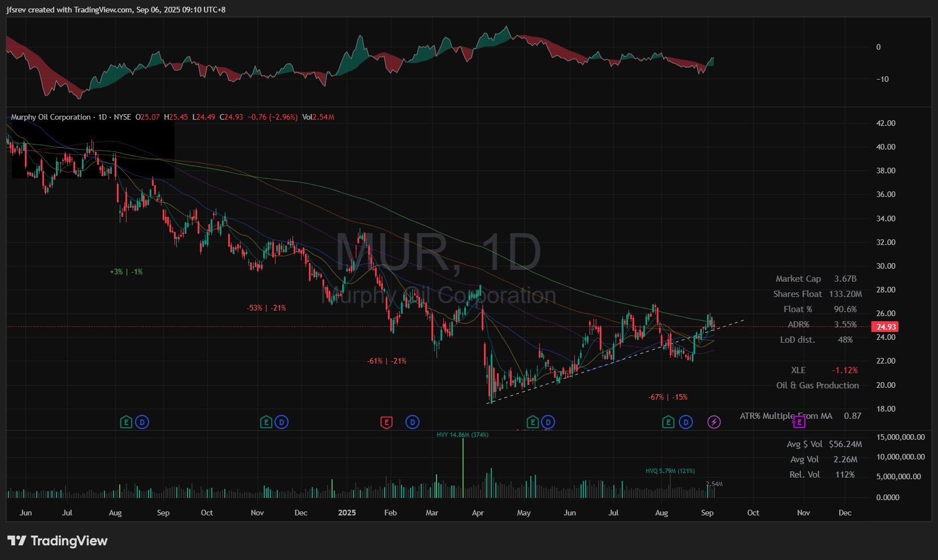Click the red 24.93 current price label

click(885, 327)
